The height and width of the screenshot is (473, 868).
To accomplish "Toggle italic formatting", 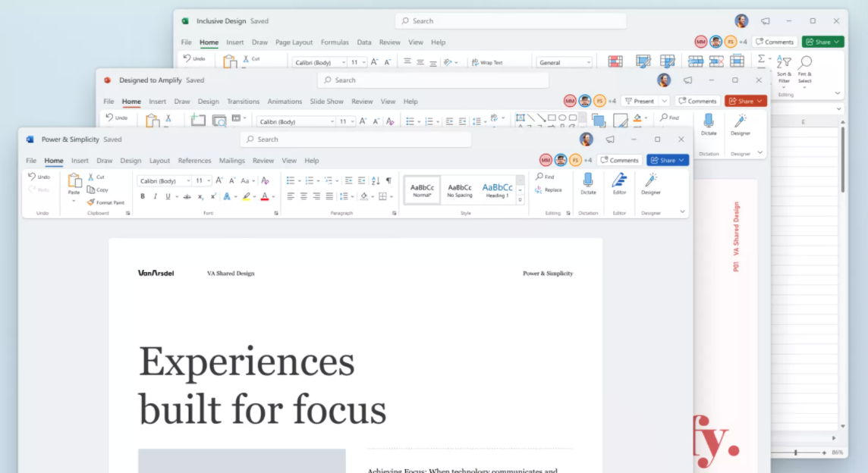I will coord(155,196).
